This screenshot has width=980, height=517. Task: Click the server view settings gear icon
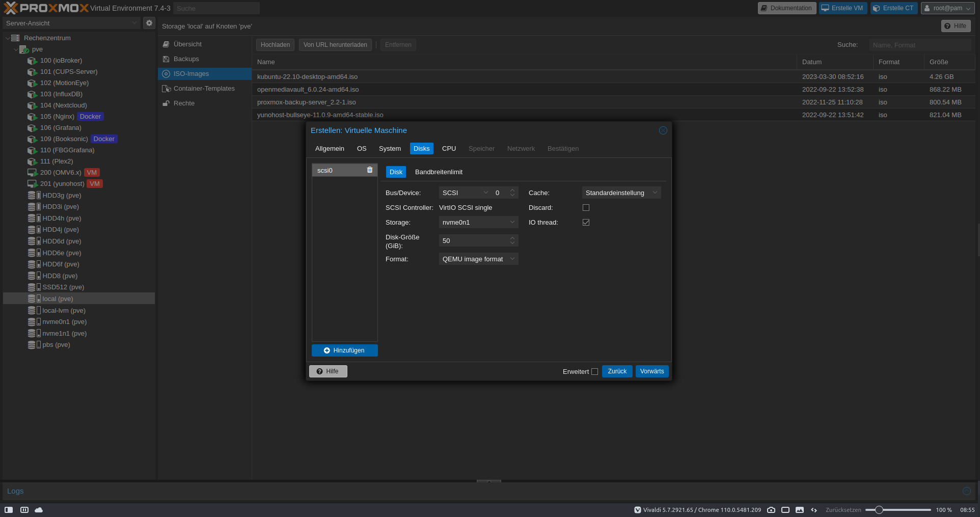149,23
